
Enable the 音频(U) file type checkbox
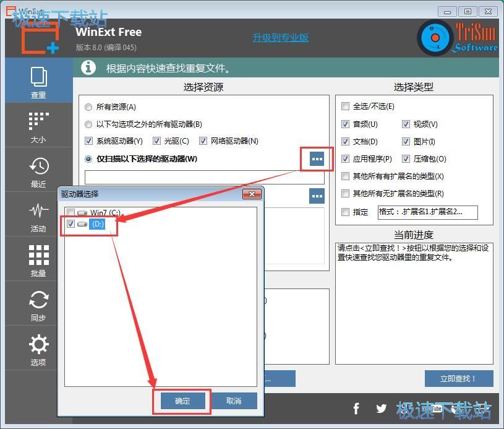pos(345,124)
